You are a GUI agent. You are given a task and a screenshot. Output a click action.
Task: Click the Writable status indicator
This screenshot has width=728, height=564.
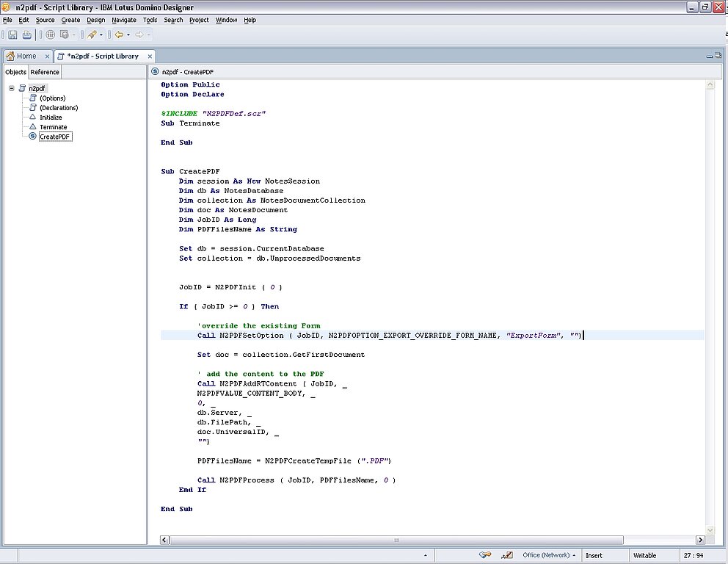coord(644,556)
